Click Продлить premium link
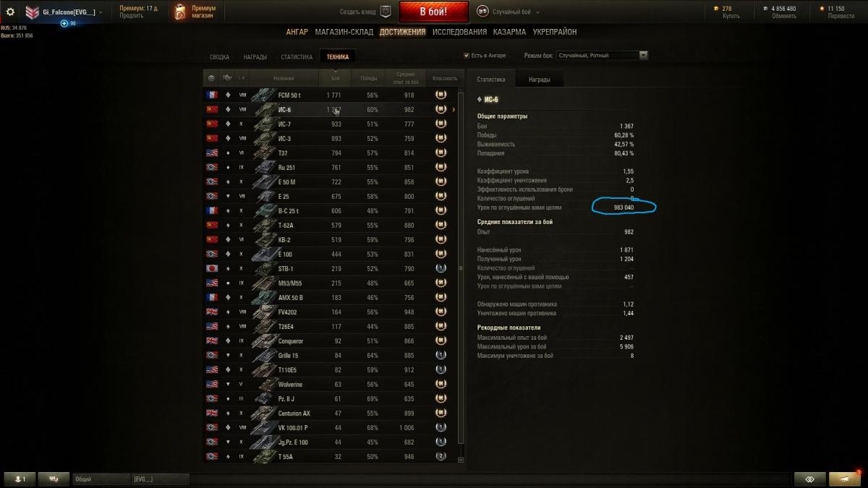Image resolution: width=868 pixels, height=488 pixels. point(130,15)
